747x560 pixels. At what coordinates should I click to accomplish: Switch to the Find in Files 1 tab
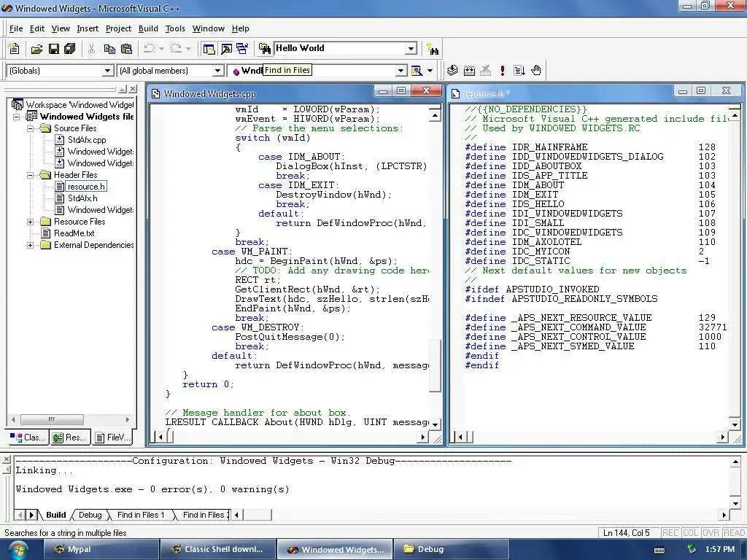[141, 515]
